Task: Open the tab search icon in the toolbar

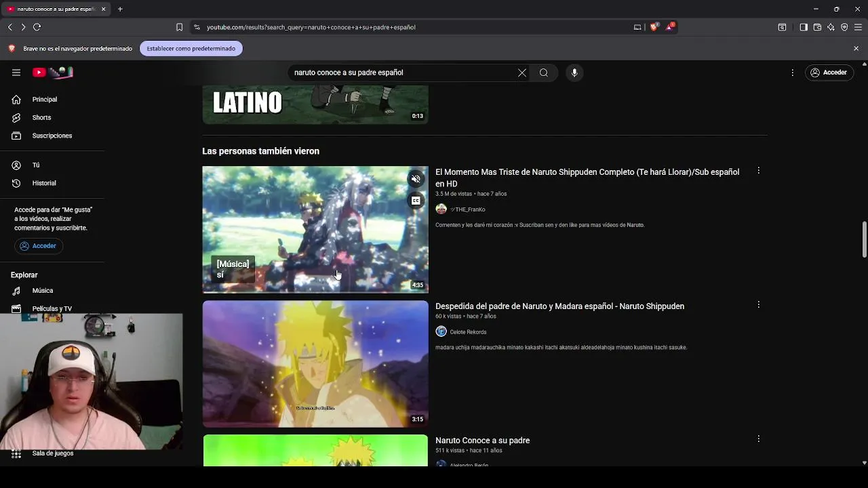Action: pos(782,27)
